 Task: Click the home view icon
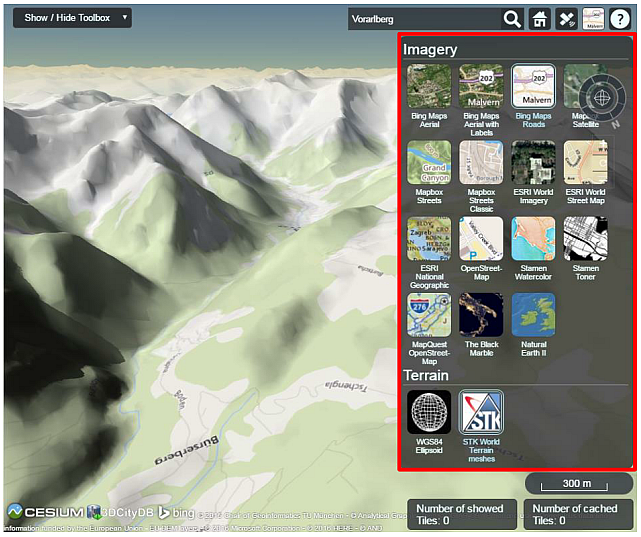(x=540, y=19)
